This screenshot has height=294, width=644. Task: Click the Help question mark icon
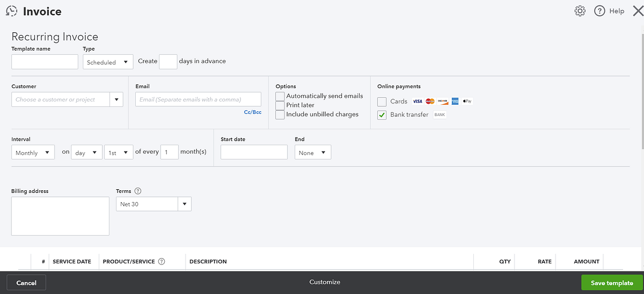(x=599, y=11)
